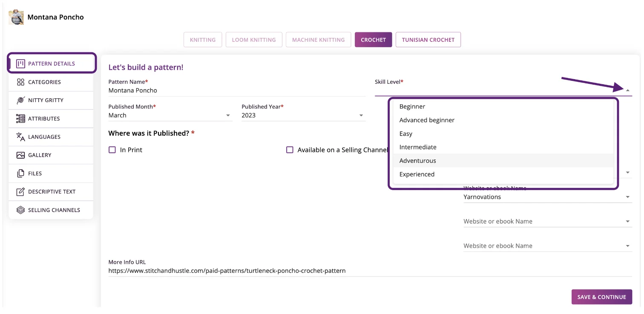The image size is (644, 314).
Task: Select the Crochet craft tab
Action: 373,40
